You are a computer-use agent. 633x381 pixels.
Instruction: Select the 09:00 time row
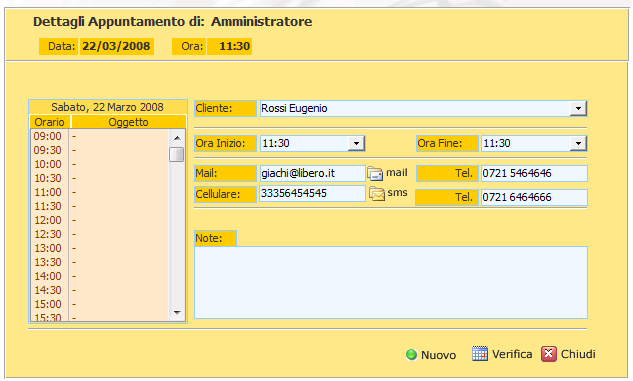click(100, 136)
